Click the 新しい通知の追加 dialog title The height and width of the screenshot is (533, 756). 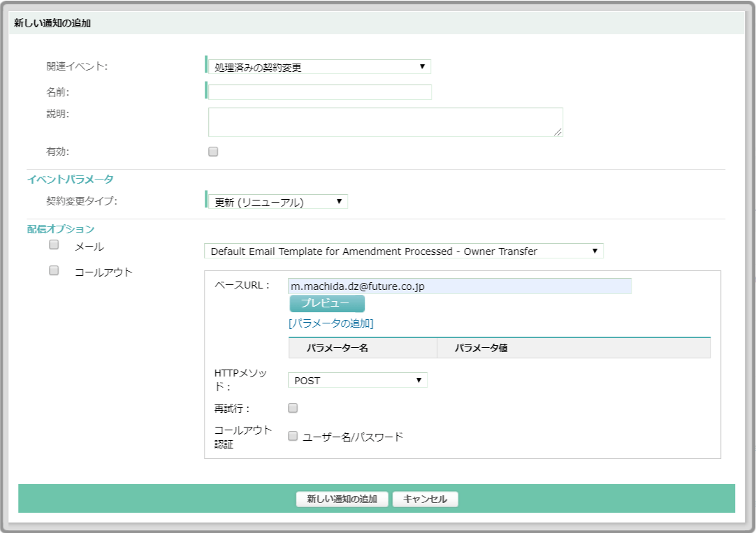tap(52, 23)
